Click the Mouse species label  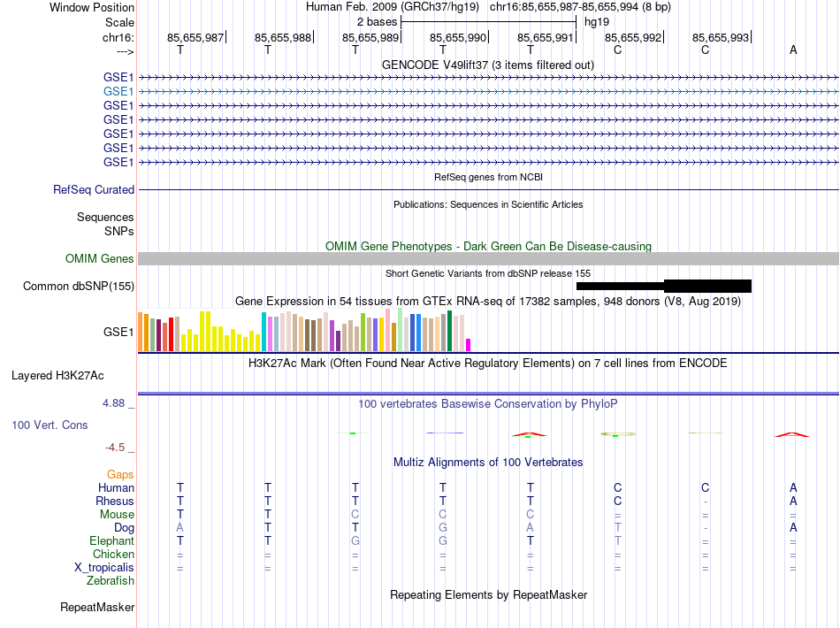coord(117,515)
